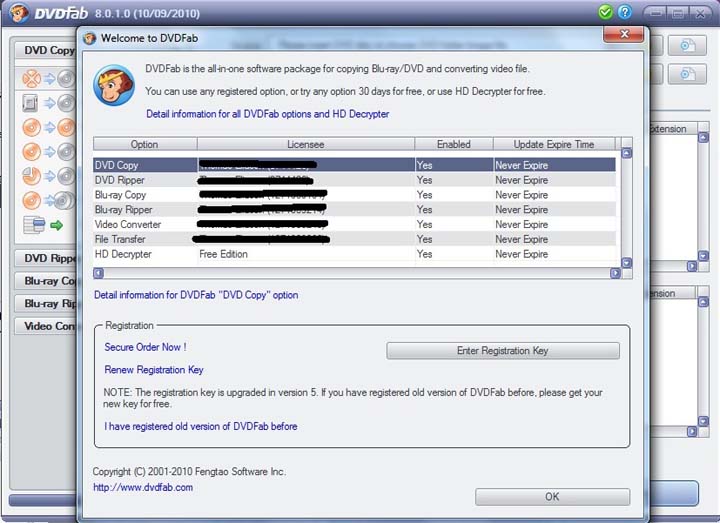Open Secure Order Now link
Screen dimensions: 720x523
(145, 347)
